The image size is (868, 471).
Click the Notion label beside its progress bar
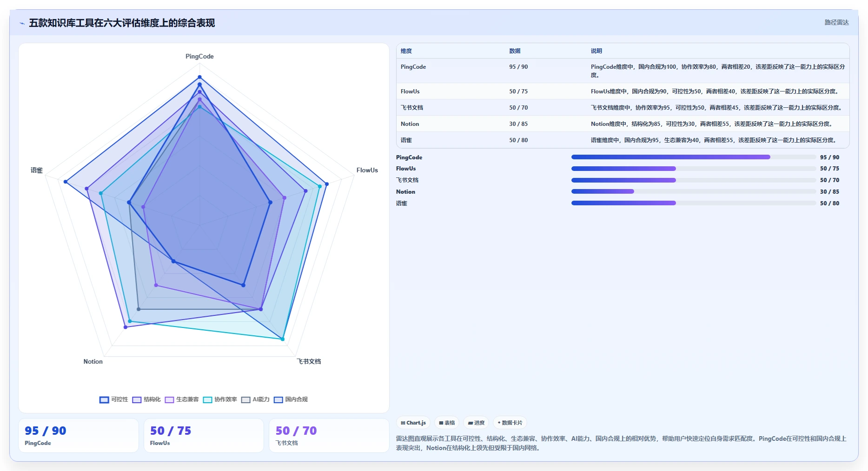405,192
